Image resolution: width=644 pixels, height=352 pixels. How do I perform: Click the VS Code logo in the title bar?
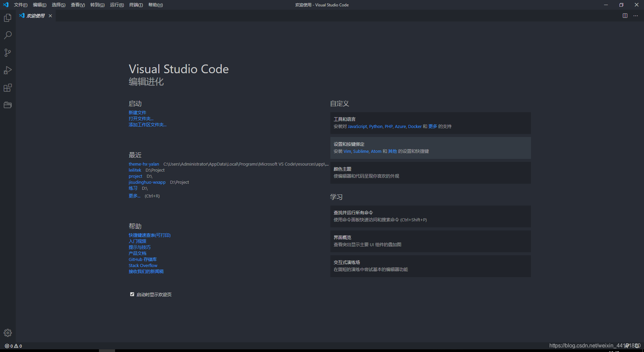point(5,5)
